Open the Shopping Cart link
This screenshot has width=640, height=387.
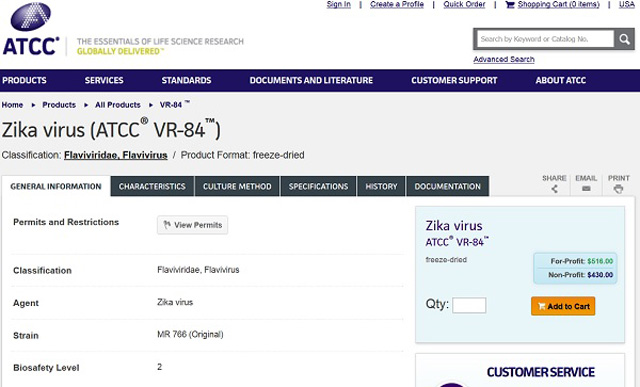click(x=553, y=4)
